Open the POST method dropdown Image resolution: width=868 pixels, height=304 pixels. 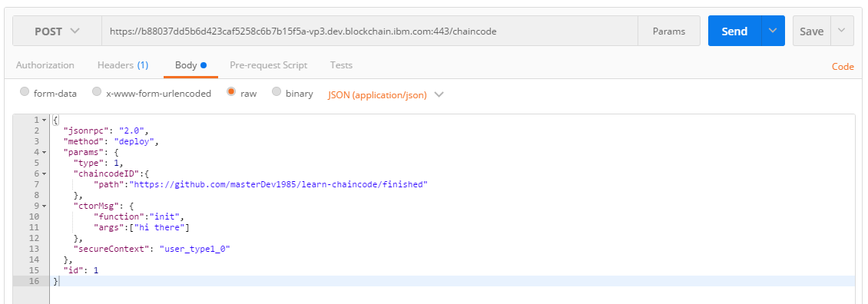click(57, 31)
